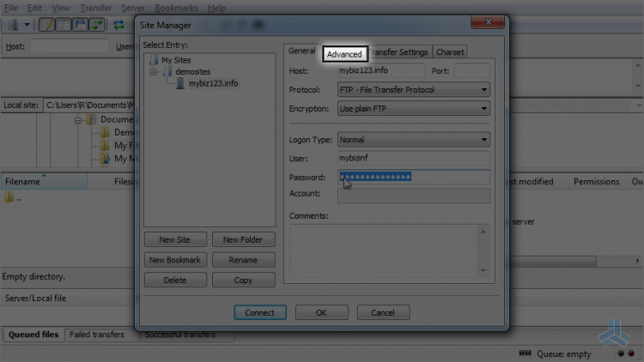Switch to the Advanced tab
The width and height of the screenshot is (644, 362).
click(x=344, y=54)
